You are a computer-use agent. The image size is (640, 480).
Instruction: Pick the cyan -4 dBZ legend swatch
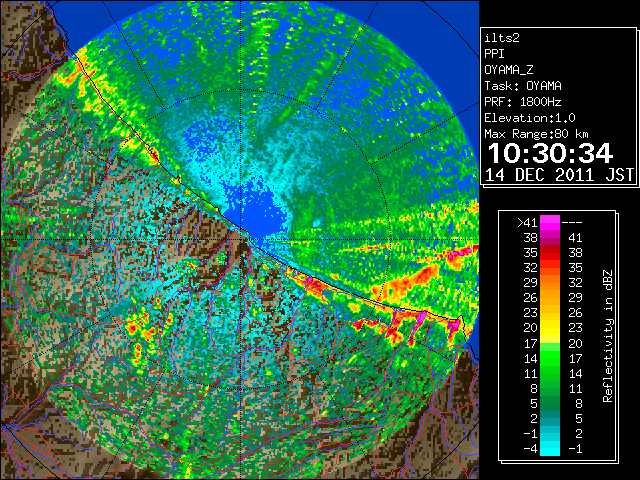coord(550,449)
